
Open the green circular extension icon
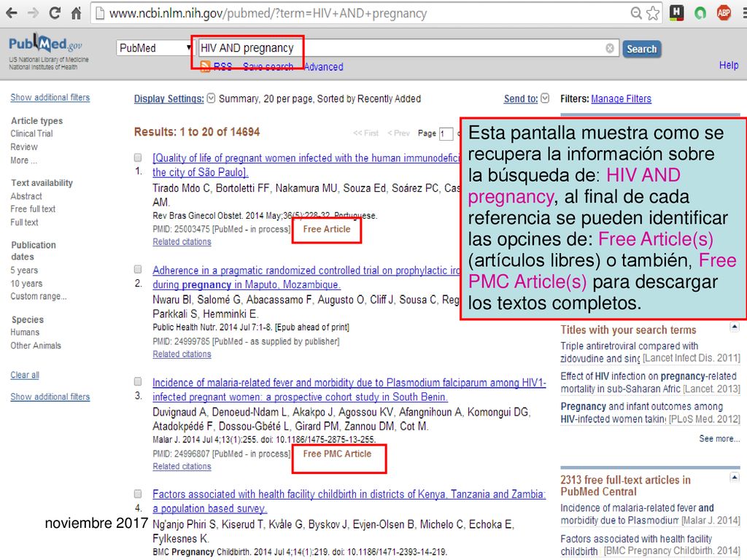(x=700, y=13)
